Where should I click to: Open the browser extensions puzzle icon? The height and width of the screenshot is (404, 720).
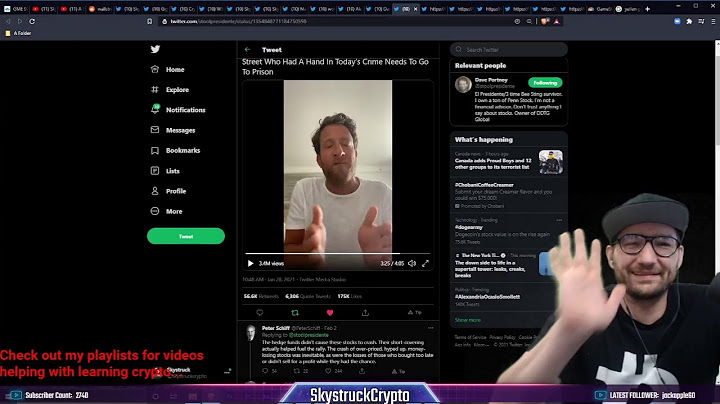pos(689,21)
